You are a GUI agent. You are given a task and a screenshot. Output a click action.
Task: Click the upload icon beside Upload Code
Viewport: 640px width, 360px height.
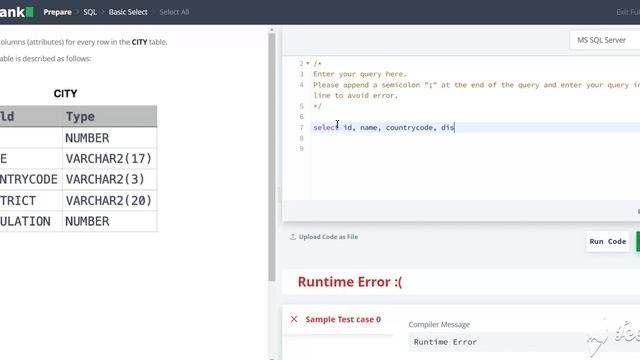(x=293, y=237)
